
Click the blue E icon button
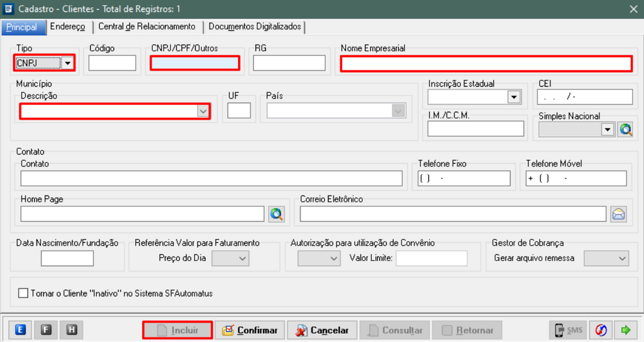[x=20, y=329]
